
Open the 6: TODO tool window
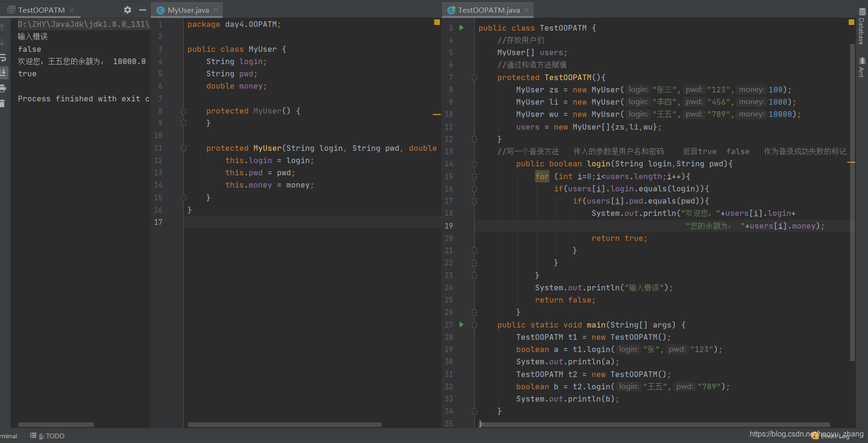pos(47,436)
